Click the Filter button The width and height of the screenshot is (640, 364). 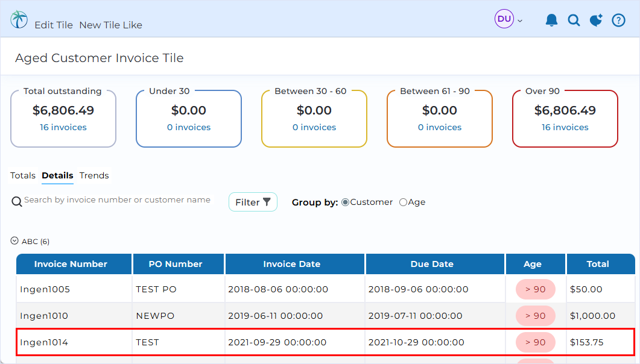[x=253, y=202]
